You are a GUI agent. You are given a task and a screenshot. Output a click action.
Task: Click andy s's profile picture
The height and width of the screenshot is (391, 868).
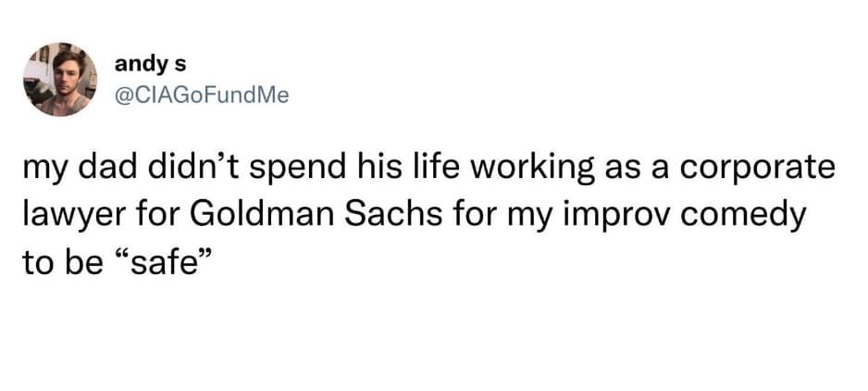click(60, 79)
